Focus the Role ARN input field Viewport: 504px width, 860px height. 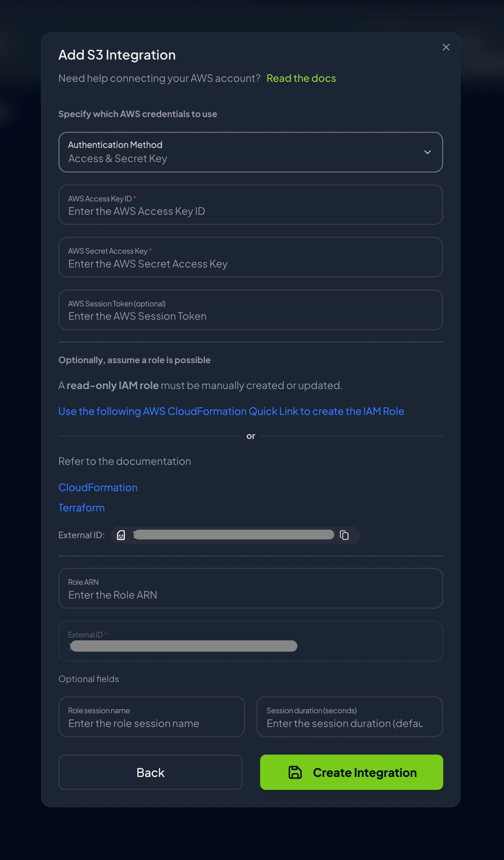[x=251, y=588]
